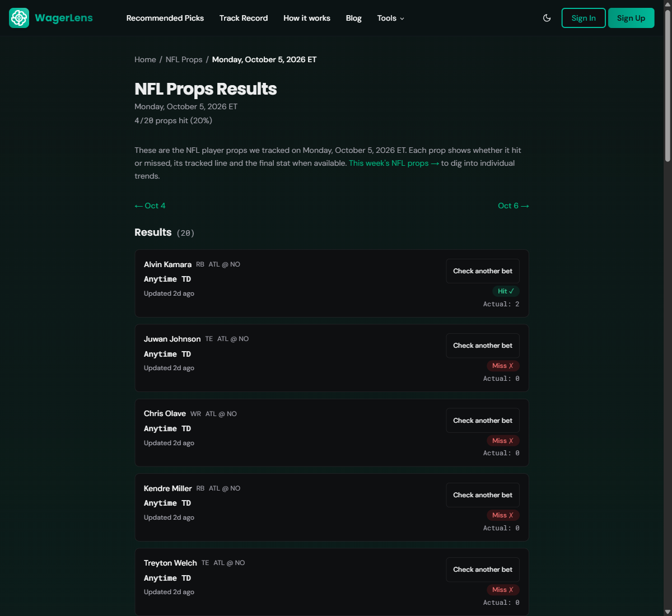Select the Juwan Johnson player name
The width and height of the screenshot is (672, 616).
coord(172,339)
